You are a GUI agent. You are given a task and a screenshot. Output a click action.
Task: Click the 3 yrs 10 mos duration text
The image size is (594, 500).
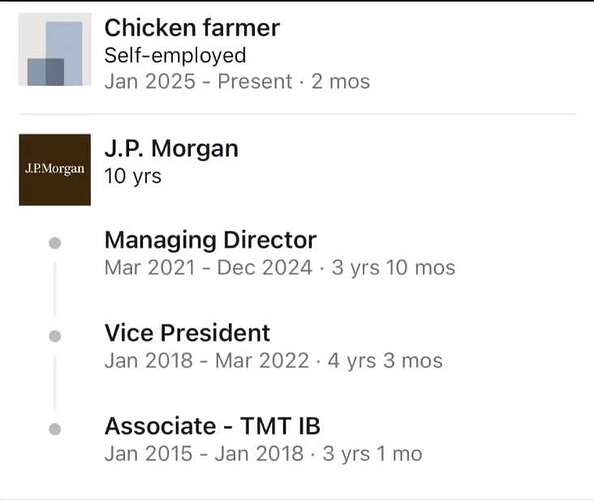394,268
